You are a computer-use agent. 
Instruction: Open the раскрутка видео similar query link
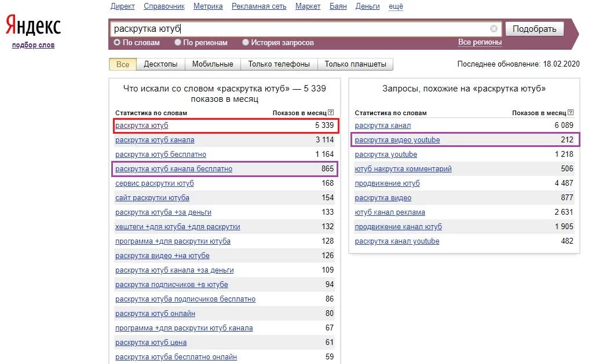(x=383, y=198)
